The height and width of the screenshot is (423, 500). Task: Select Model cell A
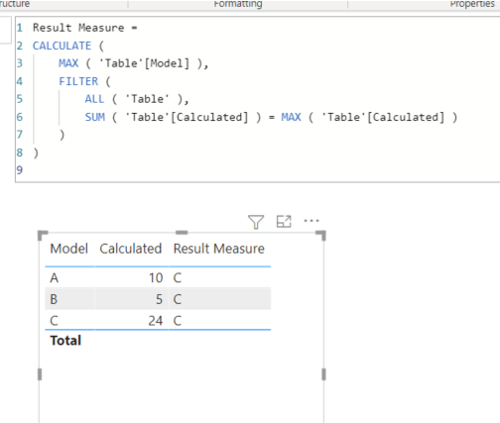[54, 278]
